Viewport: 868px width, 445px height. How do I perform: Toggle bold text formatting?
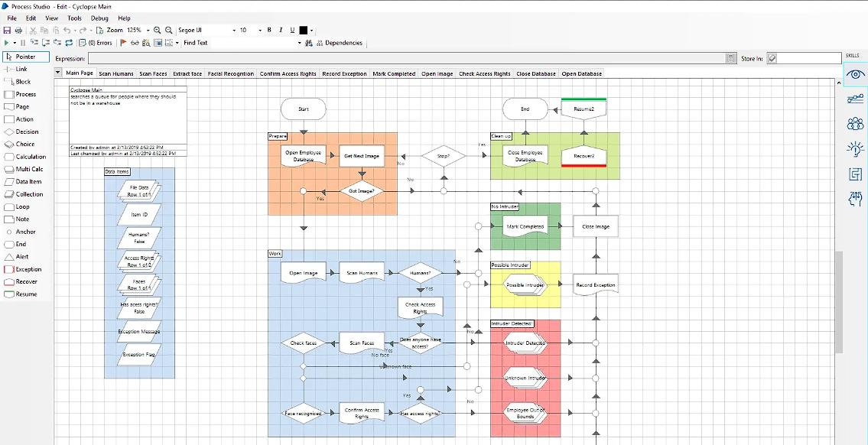[x=269, y=31]
